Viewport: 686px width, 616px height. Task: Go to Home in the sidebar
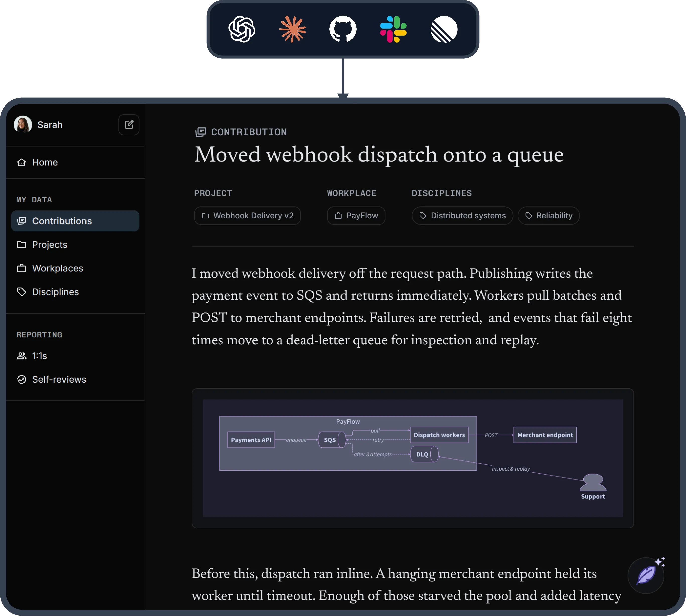[75, 162]
